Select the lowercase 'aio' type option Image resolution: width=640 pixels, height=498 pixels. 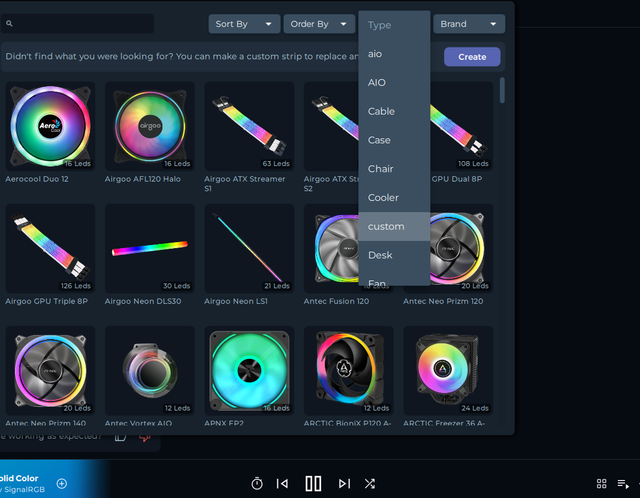pos(394,54)
